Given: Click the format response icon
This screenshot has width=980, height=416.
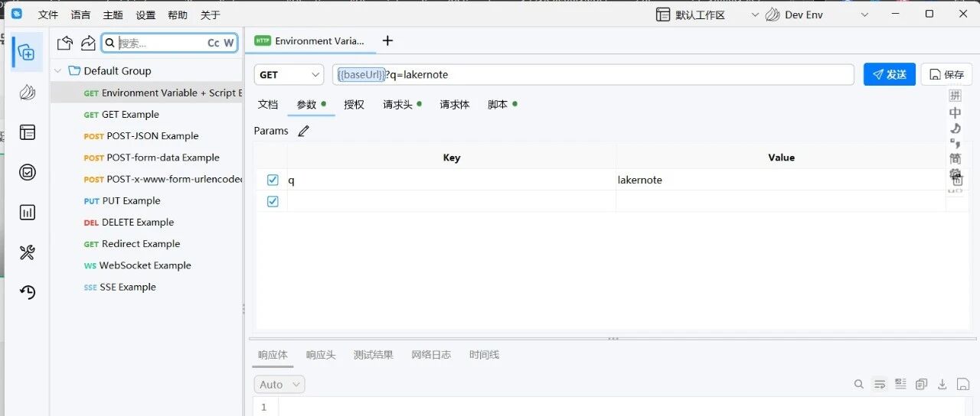Looking at the screenshot, I should click(x=900, y=384).
